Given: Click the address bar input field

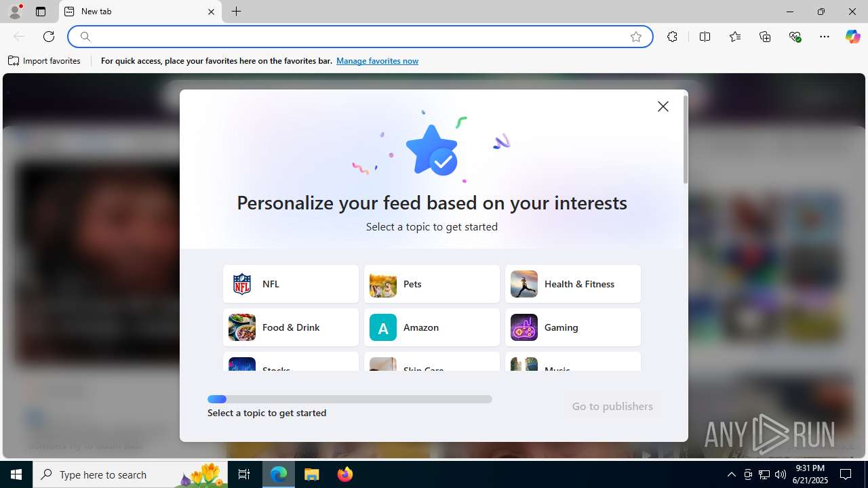Looking at the screenshot, I should pyautogui.click(x=359, y=37).
